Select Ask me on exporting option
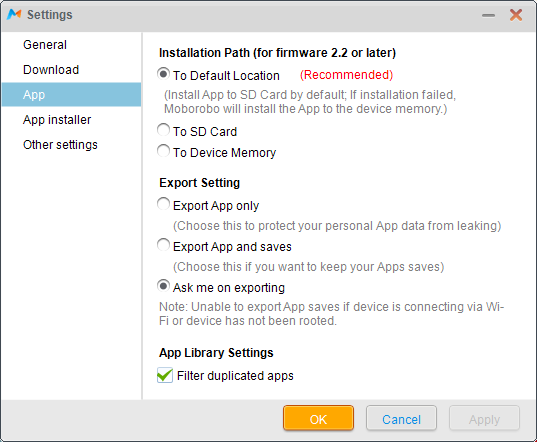 pyautogui.click(x=163, y=286)
